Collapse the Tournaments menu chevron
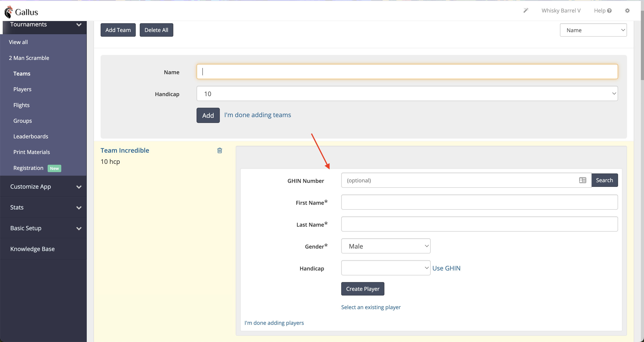This screenshot has height=342, width=644. [x=79, y=25]
